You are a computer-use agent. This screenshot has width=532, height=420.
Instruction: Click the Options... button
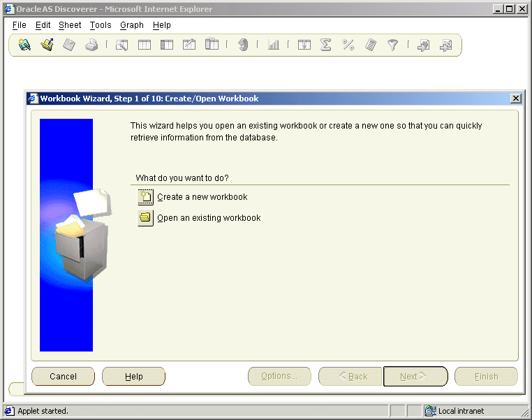click(279, 376)
